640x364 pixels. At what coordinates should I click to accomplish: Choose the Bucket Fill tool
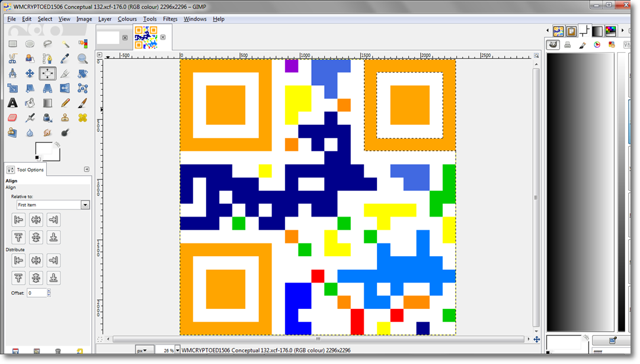point(30,103)
